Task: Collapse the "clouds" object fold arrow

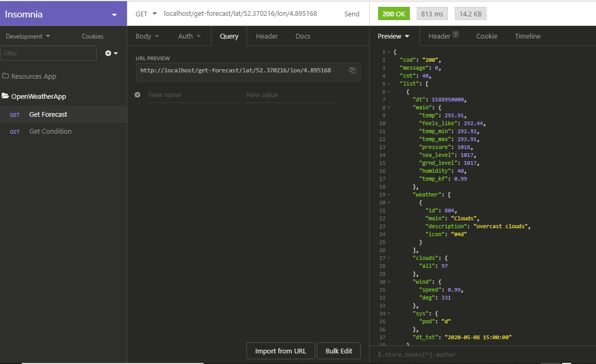Action: click(389, 258)
